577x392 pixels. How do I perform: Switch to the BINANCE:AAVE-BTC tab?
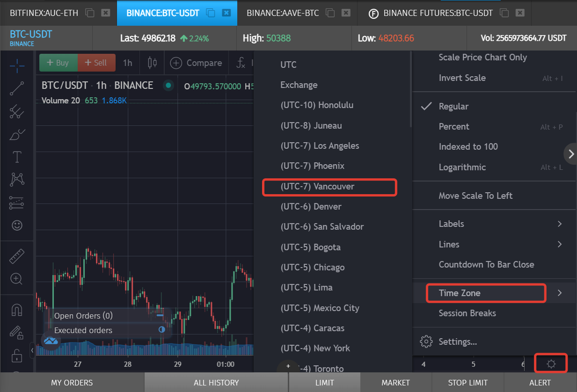(x=283, y=13)
